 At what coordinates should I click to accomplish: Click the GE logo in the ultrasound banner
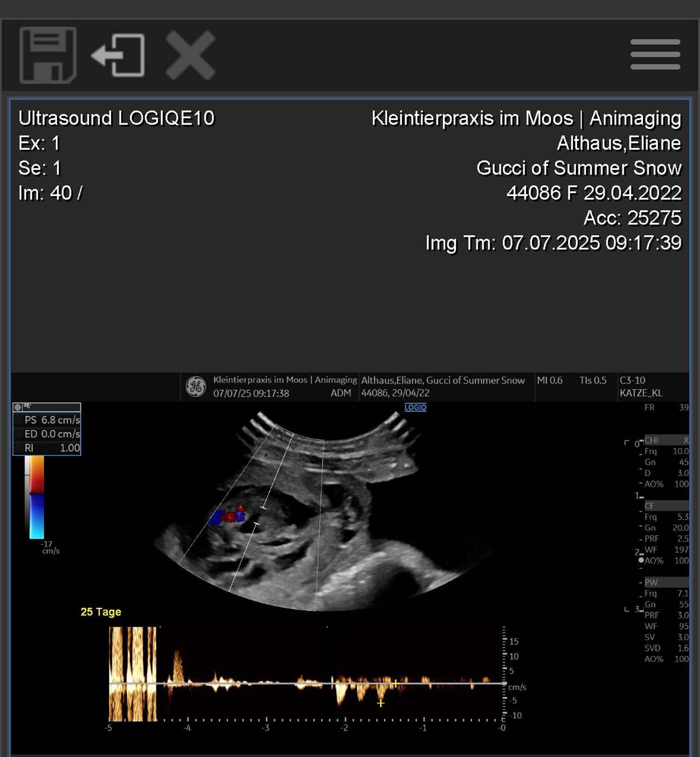click(196, 387)
